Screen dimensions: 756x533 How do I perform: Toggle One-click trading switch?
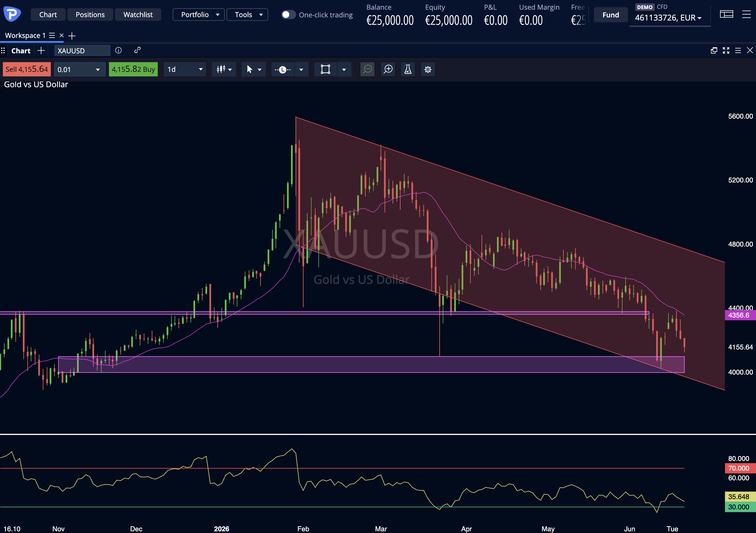(288, 15)
